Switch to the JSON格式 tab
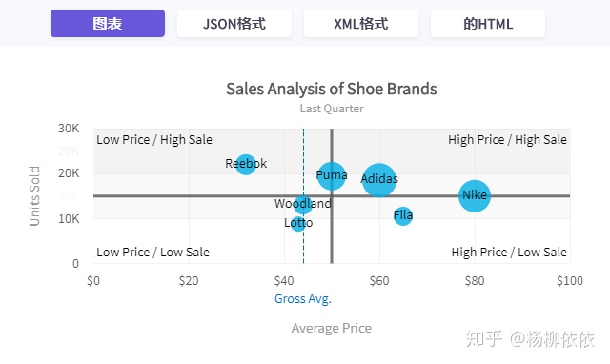 234,23
